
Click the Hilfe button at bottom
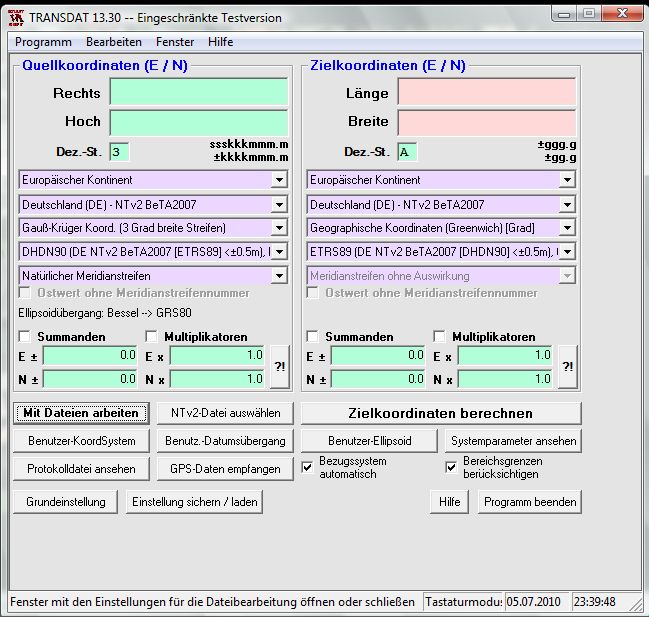tap(449, 502)
